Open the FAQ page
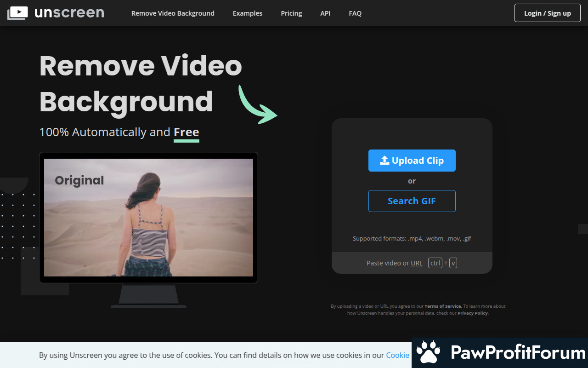This screenshot has width=588, height=368. 355,13
